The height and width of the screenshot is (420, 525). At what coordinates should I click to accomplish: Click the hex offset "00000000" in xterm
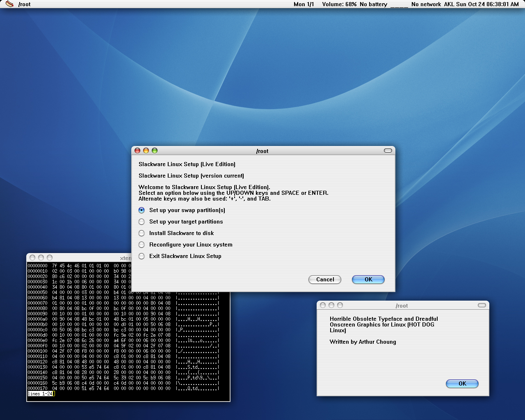point(37,266)
